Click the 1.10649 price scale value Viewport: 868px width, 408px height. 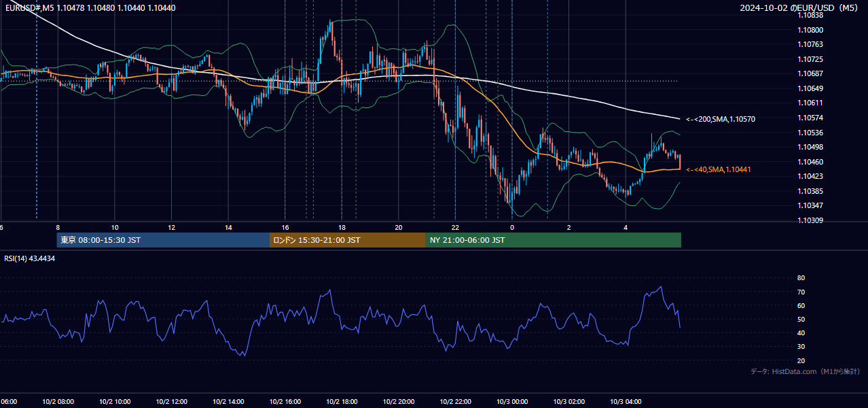(810, 88)
